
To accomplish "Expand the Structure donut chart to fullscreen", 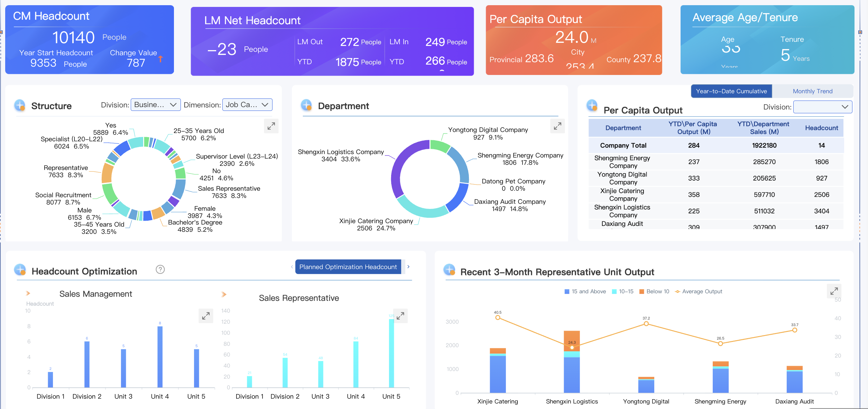I will [x=271, y=126].
